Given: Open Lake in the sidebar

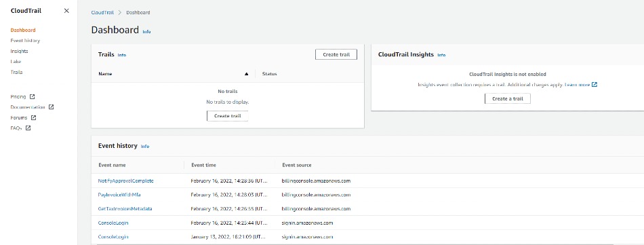Looking at the screenshot, I should coord(16,62).
